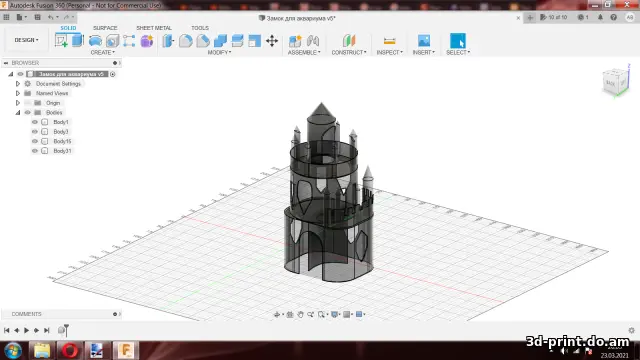Open timeline settings gear
Image resolution: width=640 pixels, height=360 pixels.
pyautogui.click(x=631, y=330)
